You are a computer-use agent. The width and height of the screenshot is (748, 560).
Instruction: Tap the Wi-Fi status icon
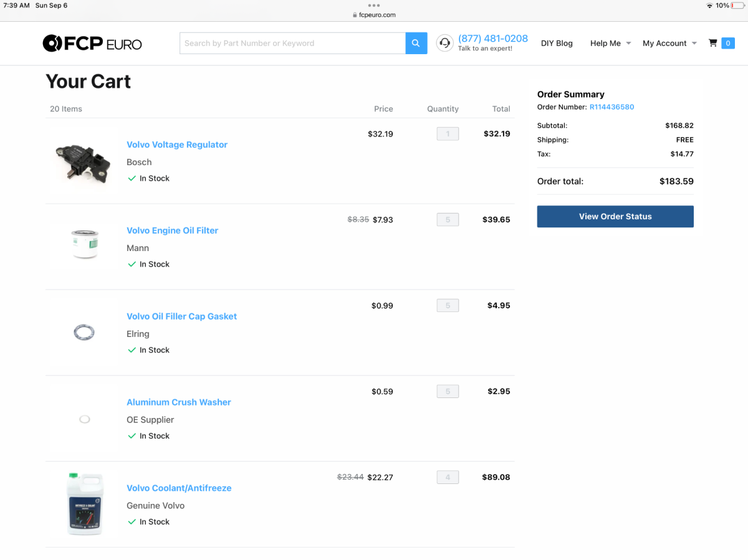(x=709, y=6)
